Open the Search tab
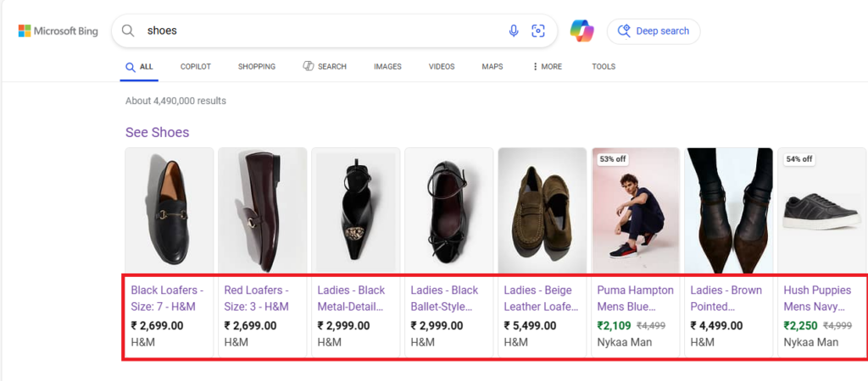The height and width of the screenshot is (381, 868). point(325,67)
